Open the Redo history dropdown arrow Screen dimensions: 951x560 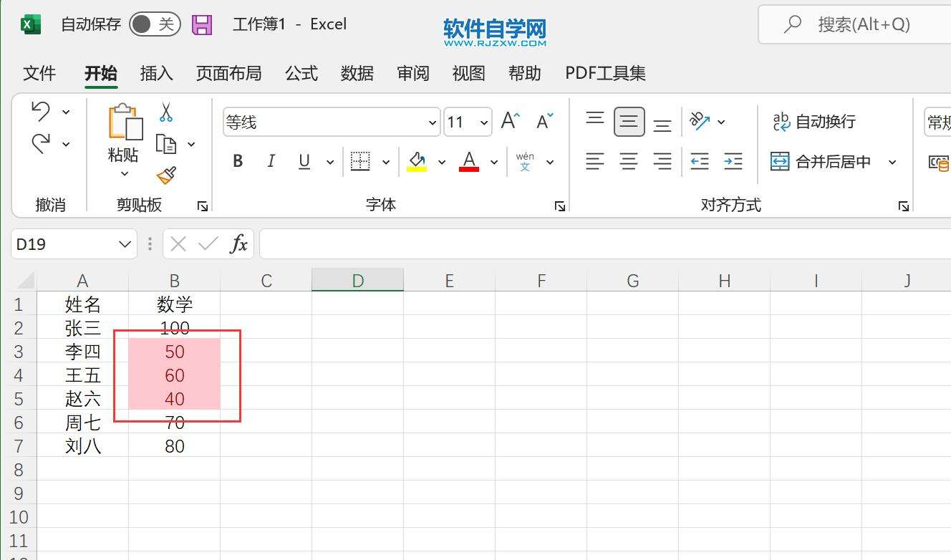point(66,144)
